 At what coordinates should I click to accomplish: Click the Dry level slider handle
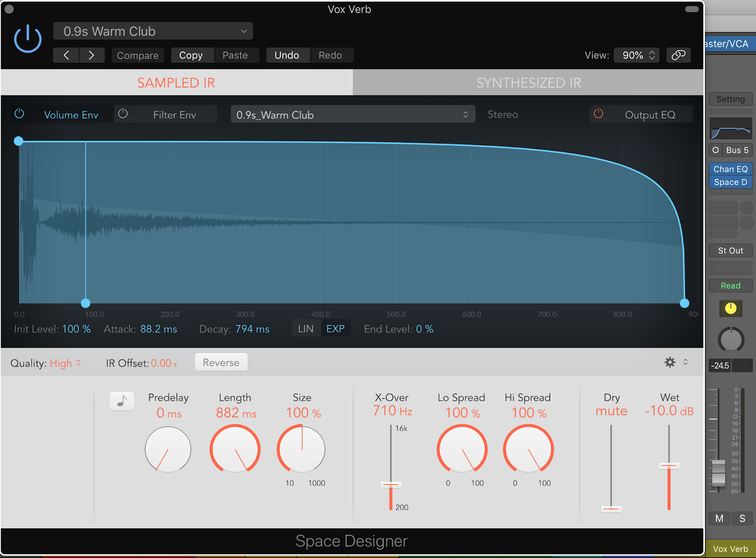(611, 508)
